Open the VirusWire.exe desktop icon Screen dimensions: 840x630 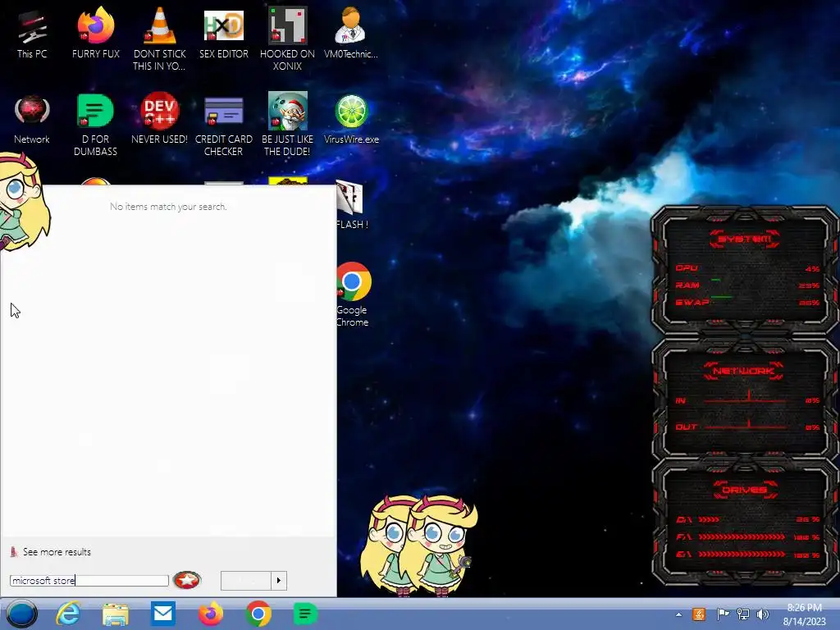point(351,119)
